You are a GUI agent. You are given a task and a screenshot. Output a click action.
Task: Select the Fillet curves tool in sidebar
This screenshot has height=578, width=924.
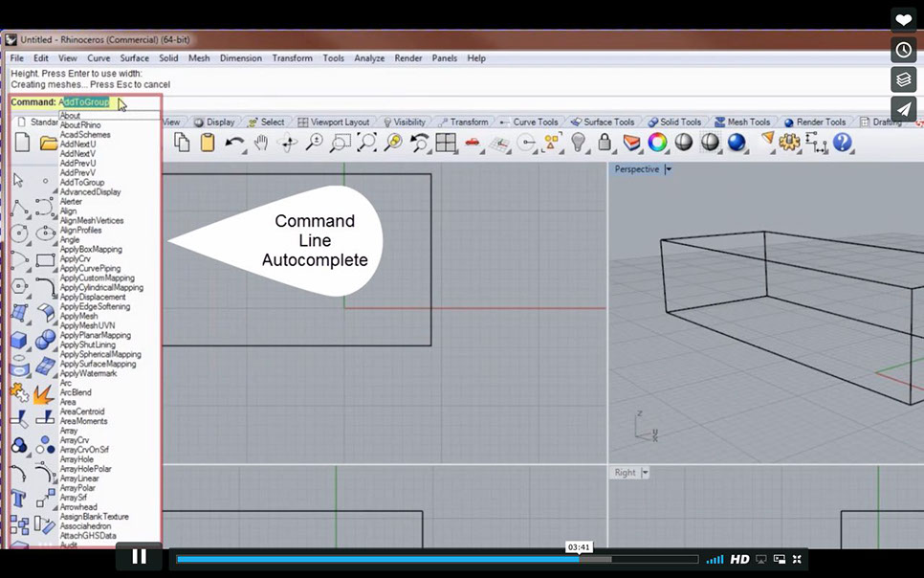[x=45, y=287]
